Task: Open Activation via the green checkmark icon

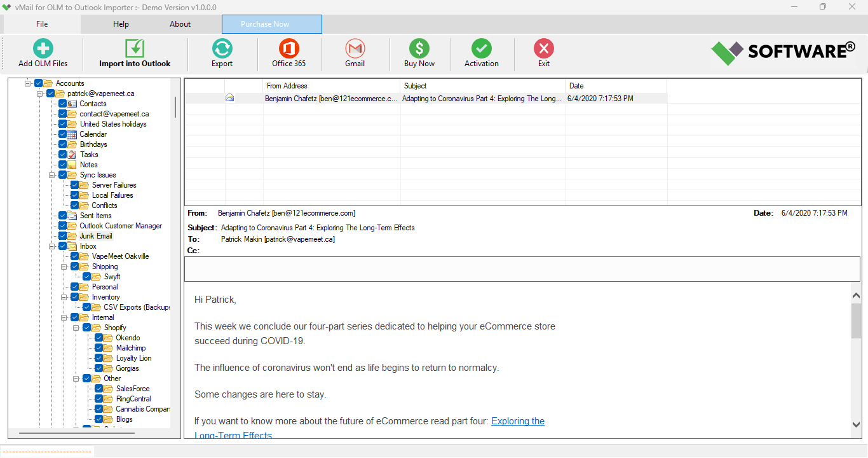Action: [x=482, y=48]
